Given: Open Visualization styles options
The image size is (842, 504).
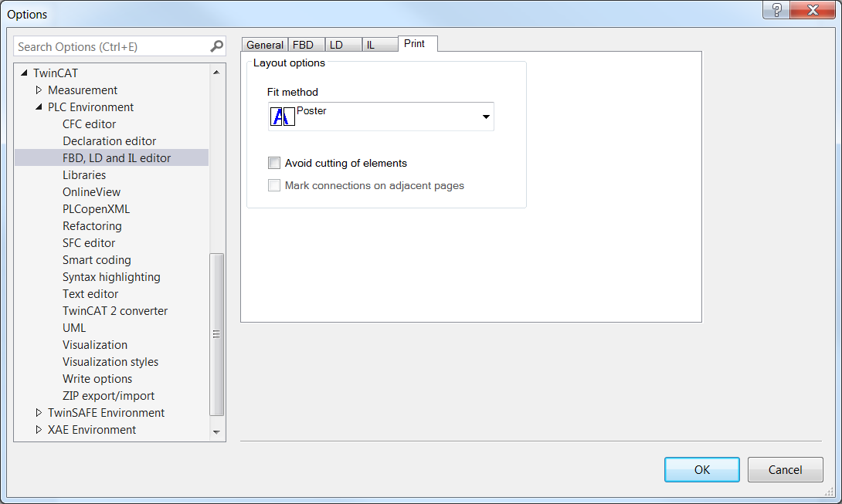Looking at the screenshot, I should point(110,362).
